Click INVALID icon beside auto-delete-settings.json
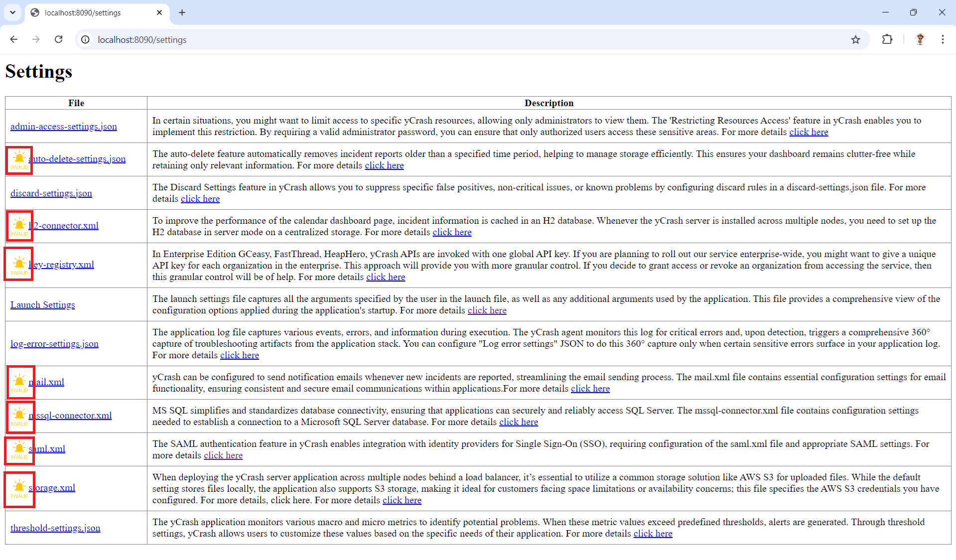Viewport: 956px width, 560px height. pyautogui.click(x=19, y=160)
